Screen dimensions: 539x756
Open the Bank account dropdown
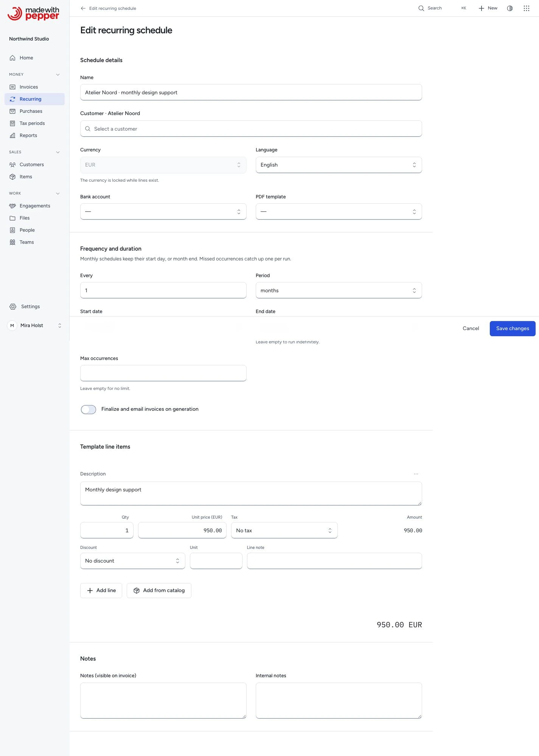[163, 212]
